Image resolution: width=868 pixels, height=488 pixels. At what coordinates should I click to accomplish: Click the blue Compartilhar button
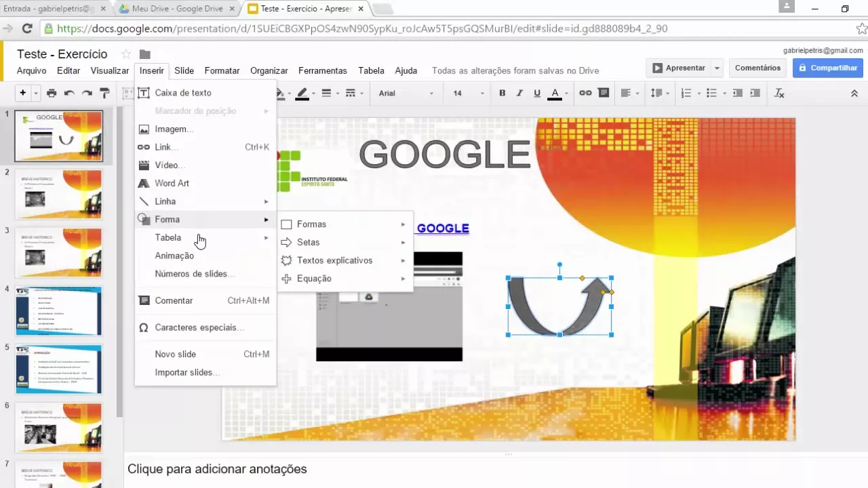pyautogui.click(x=827, y=68)
